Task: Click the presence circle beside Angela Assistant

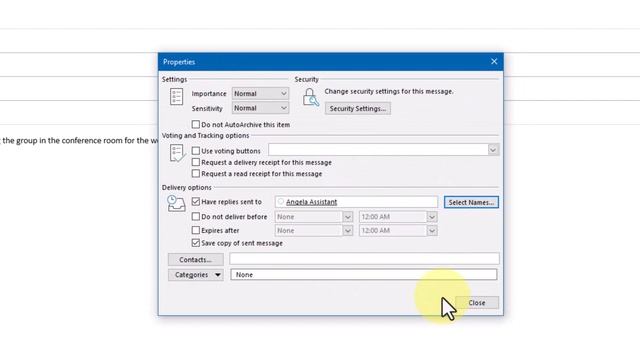Action: pyautogui.click(x=281, y=202)
